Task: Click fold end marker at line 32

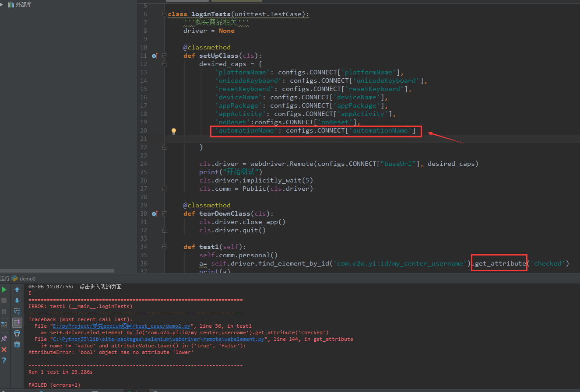Action: click(165, 230)
